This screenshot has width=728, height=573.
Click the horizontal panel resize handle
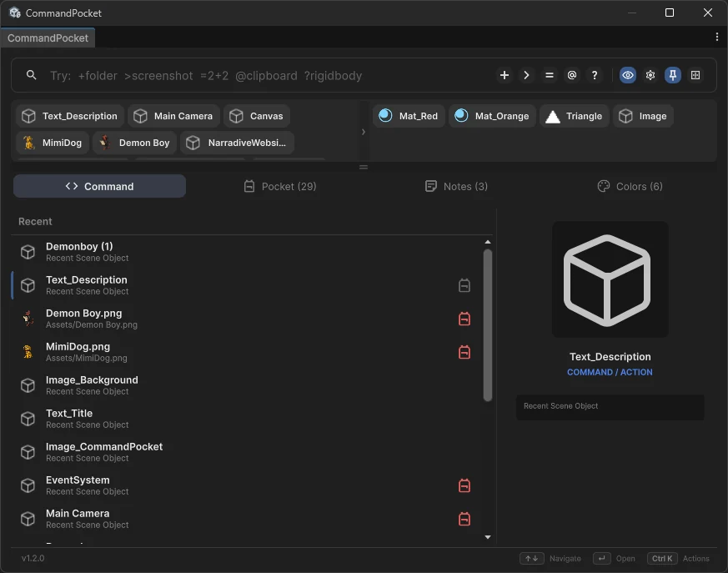pyautogui.click(x=364, y=167)
